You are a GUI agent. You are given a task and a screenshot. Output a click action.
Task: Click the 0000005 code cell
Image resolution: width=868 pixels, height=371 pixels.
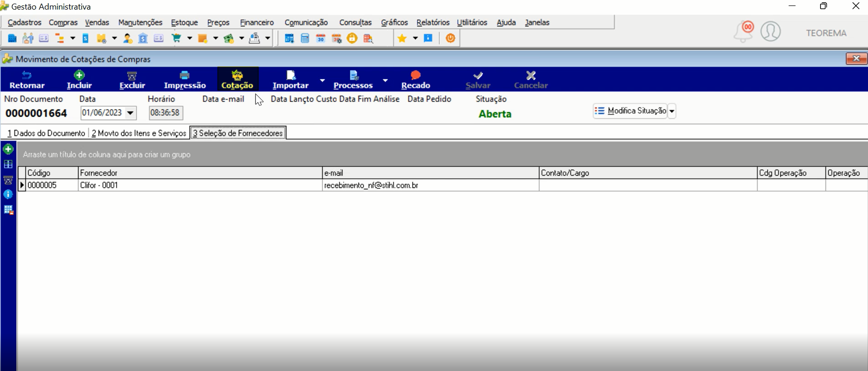pyautogui.click(x=52, y=185)
